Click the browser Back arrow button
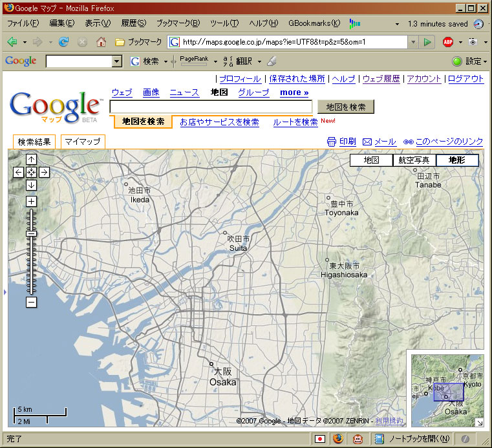The image size is (492, 448). (12, 42)
